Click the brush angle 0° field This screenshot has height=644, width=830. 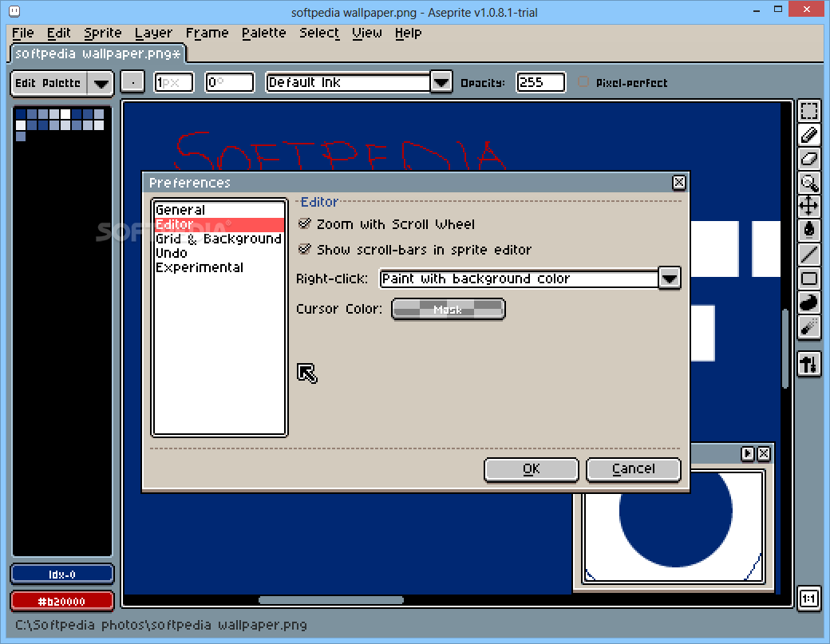point(230,82)
